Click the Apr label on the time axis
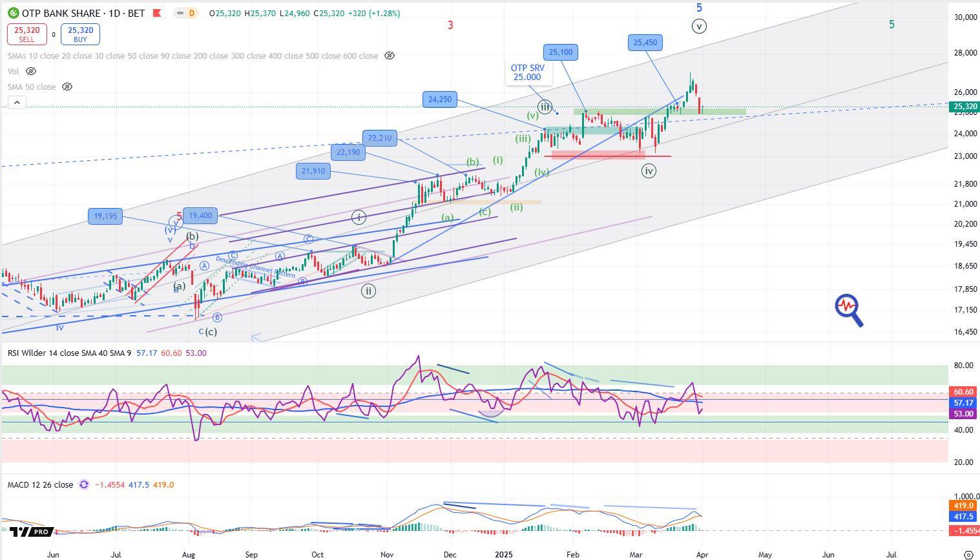The image size is (980, 560). [702, 554]
